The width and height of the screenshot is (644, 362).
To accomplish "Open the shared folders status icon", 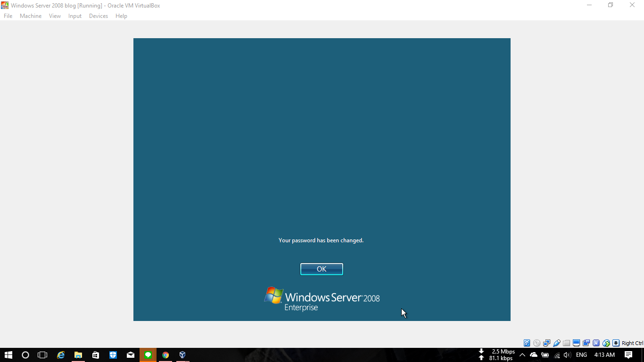I will point(567,343).
